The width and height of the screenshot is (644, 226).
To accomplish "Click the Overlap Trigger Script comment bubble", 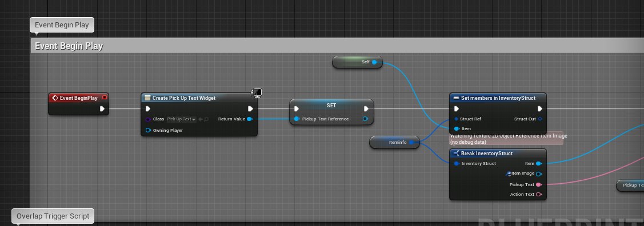I will pyautogui.click(x=53, y=216).
